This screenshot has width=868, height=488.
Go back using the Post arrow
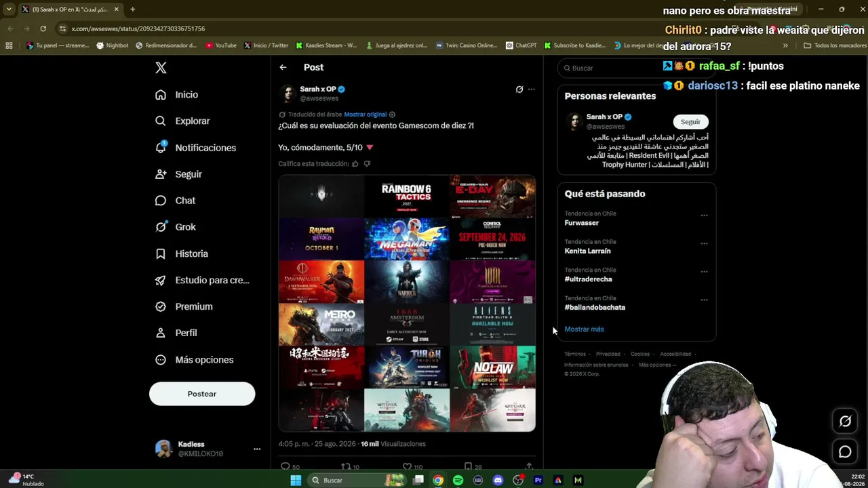283,67
